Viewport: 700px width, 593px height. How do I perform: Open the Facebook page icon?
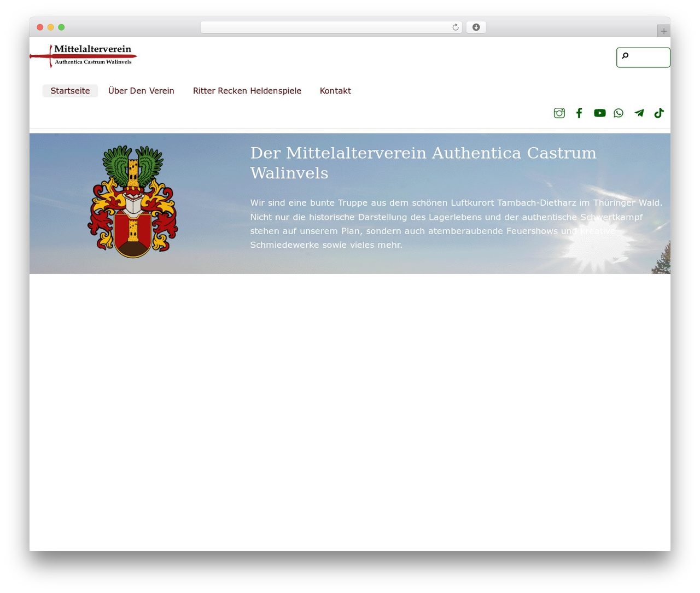(x=579, y=113)
